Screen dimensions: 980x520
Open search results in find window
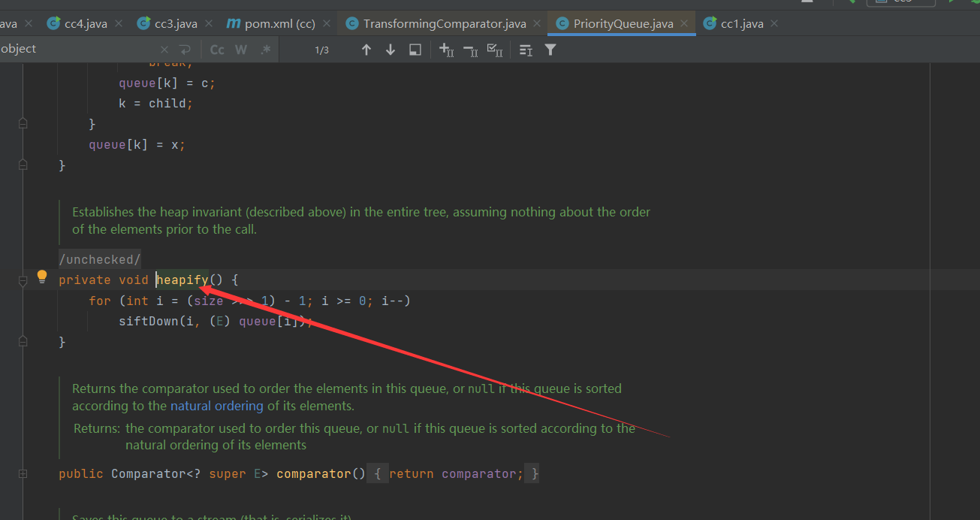(415, 50)
